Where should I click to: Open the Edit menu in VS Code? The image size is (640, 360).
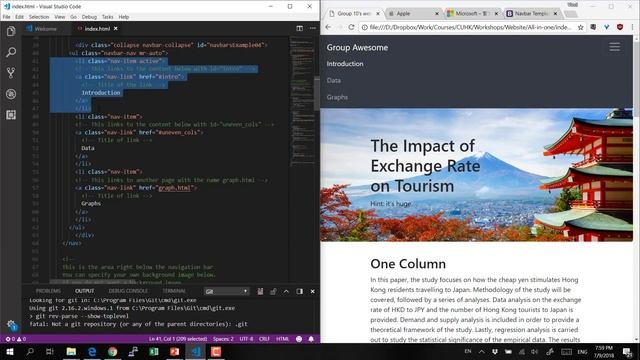pyautogui.click(x=20, y=17)
